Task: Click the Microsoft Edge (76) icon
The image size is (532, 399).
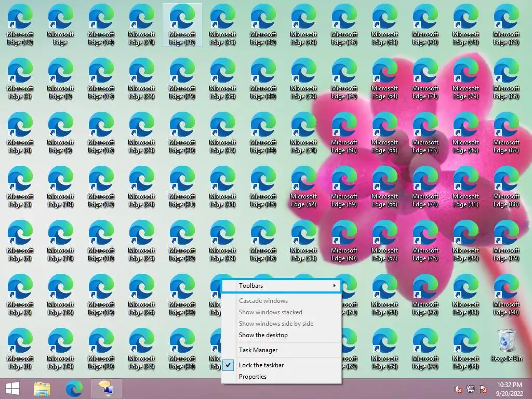Action: point(425,294)
